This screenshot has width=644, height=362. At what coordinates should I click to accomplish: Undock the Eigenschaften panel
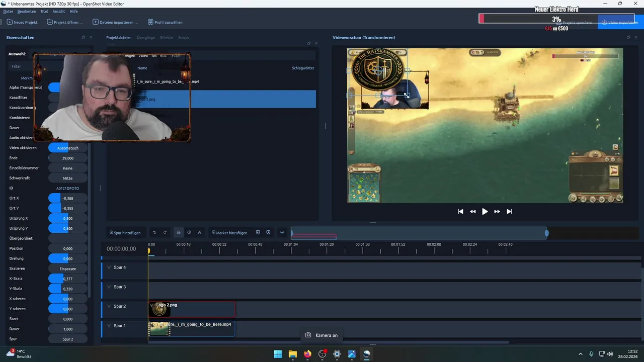click(x=84, y=37)
